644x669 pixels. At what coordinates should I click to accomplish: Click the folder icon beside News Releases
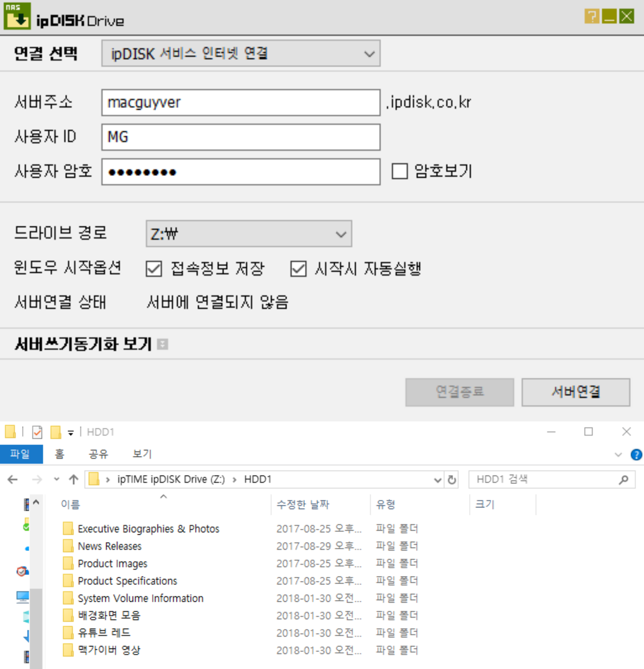pos(68,546)
